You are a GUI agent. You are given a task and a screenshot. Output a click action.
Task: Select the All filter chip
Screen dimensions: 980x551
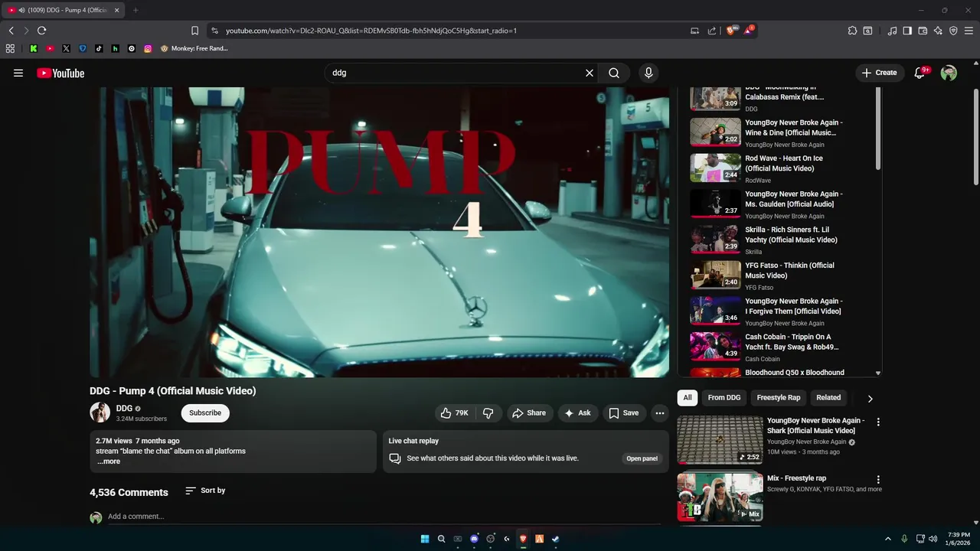coord(688,397)
